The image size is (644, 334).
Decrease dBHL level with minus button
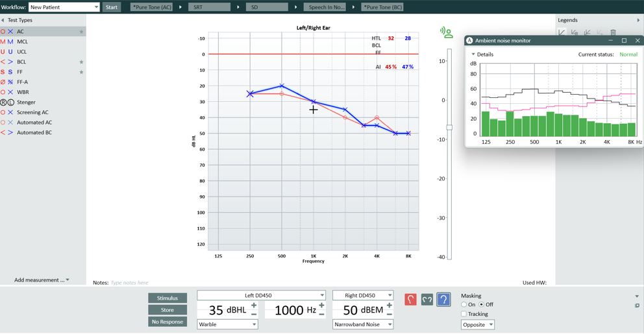254,315
